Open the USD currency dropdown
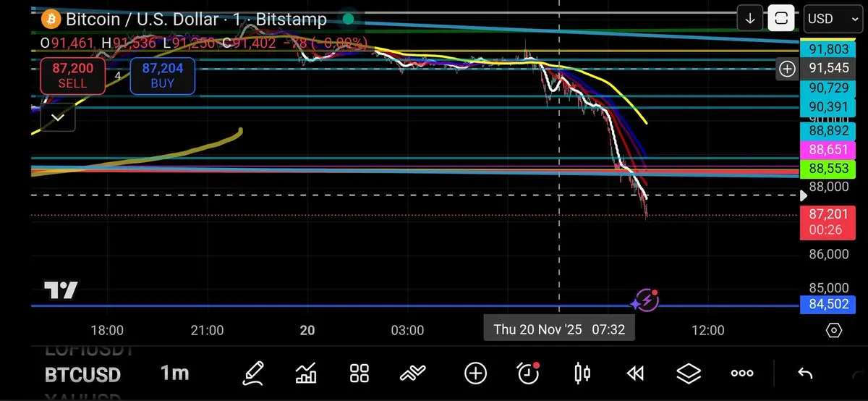 coord(832,19)
